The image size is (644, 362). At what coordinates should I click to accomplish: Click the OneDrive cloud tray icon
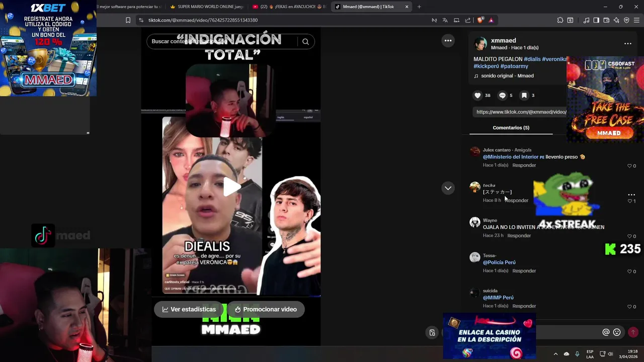point(567,354)
